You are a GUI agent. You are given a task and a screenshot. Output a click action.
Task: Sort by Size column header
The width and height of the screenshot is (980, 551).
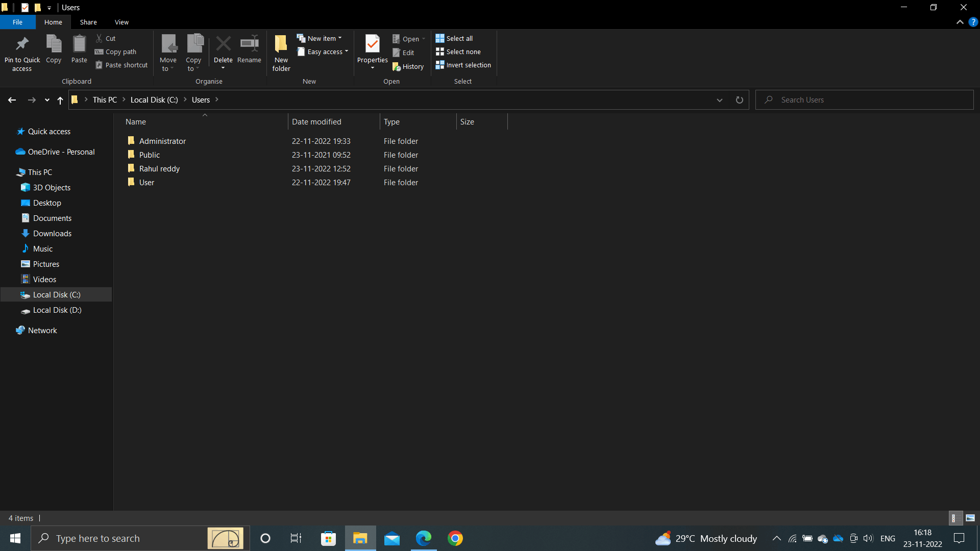click(482, 121)
